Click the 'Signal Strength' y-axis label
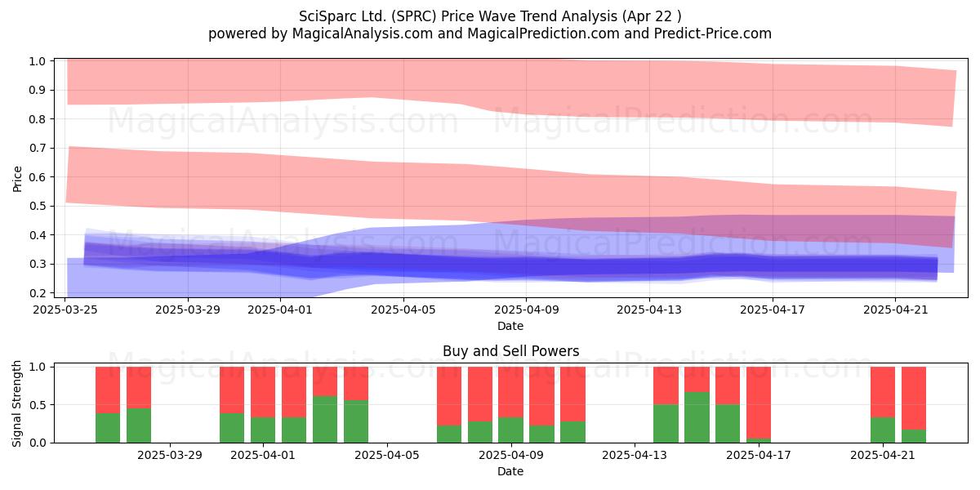Screen dimensions: 980x490 click(x=18, y=404)
